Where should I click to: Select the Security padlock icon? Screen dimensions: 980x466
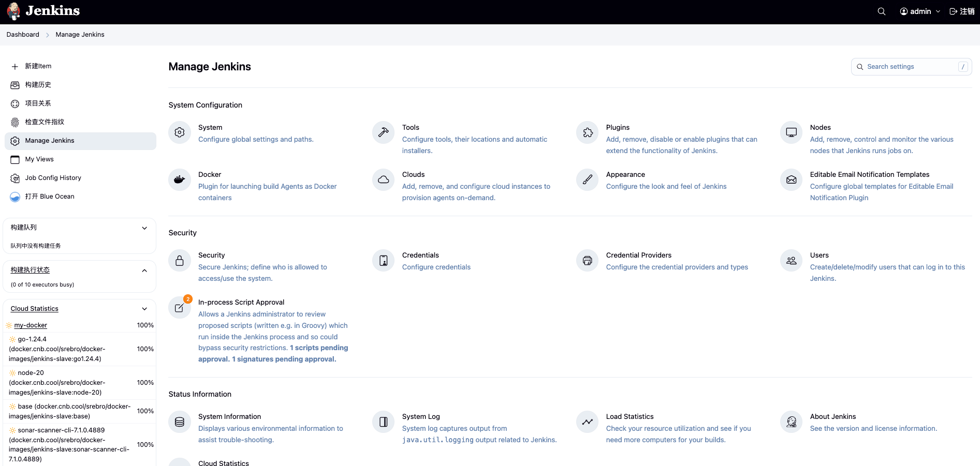180,260
